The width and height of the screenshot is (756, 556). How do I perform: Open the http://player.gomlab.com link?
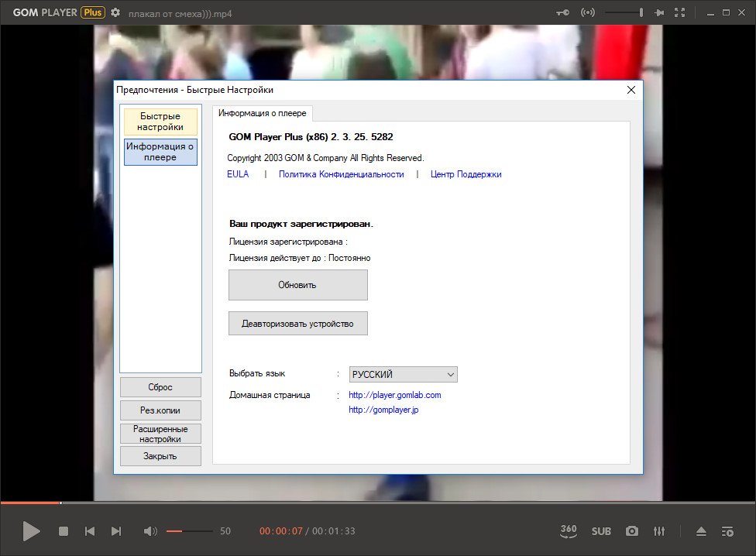(x=395, y=395)
